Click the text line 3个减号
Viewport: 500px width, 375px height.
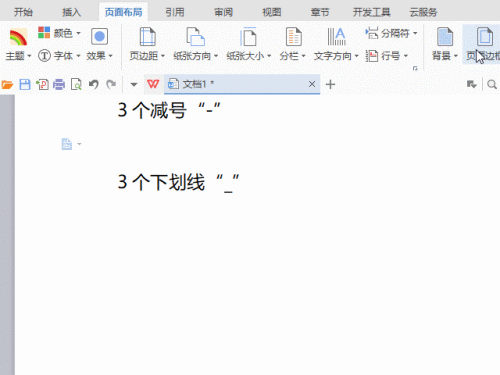click(169, 110)
